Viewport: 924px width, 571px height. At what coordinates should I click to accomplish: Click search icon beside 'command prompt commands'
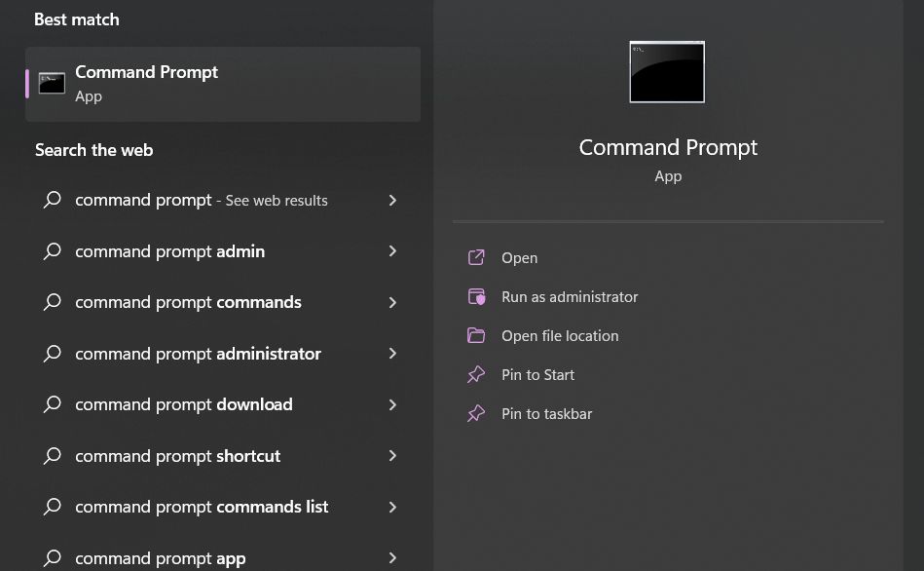coord(52,301)
